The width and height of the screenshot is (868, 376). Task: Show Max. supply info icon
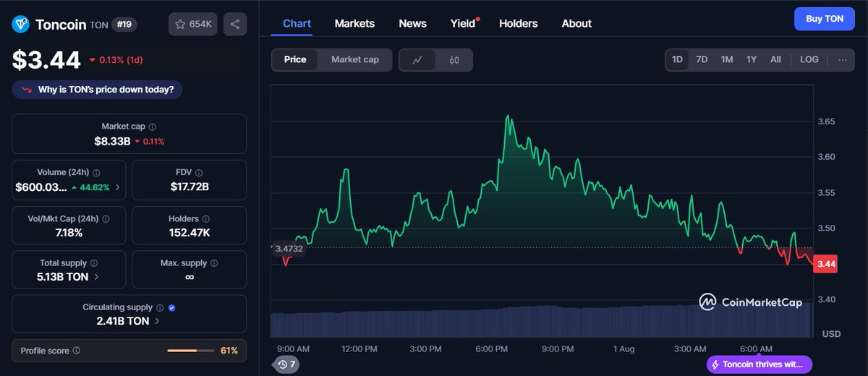coord(214,263)
